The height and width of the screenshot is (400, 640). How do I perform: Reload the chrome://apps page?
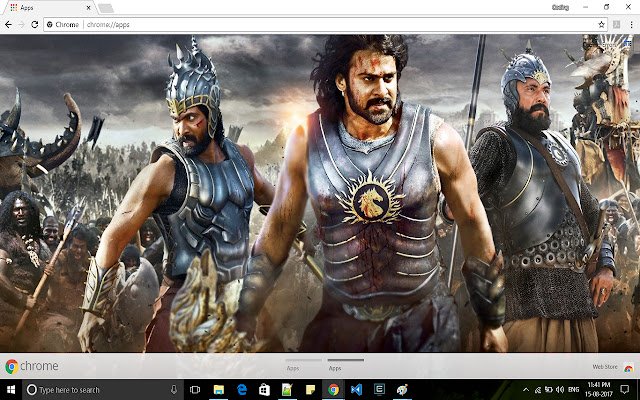click(x=35, y=24)
